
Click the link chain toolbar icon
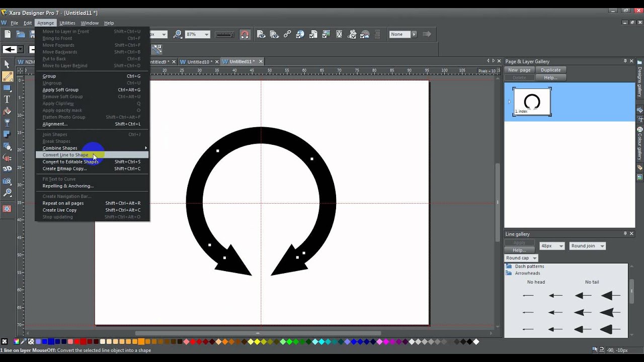tap(287, 34)
